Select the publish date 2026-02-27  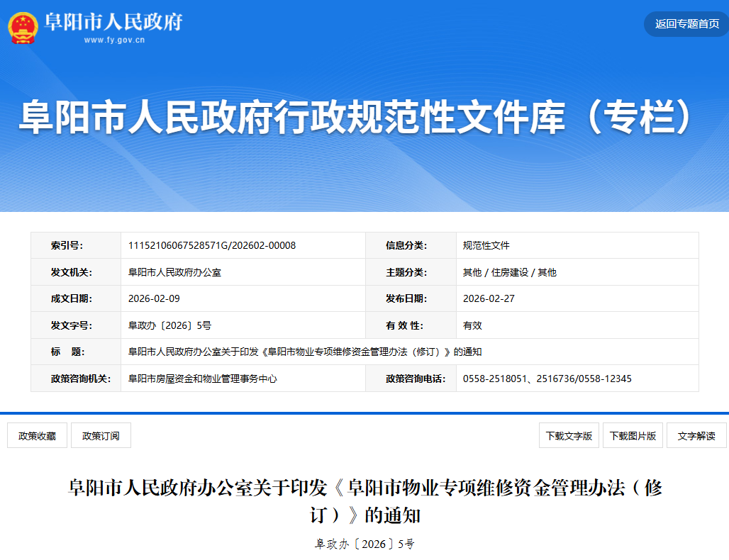(x=489, y=298)
